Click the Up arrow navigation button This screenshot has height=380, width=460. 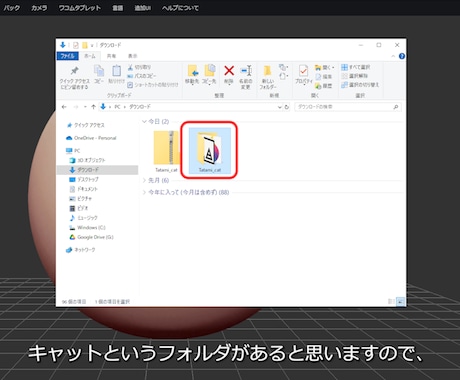(93, 107)
